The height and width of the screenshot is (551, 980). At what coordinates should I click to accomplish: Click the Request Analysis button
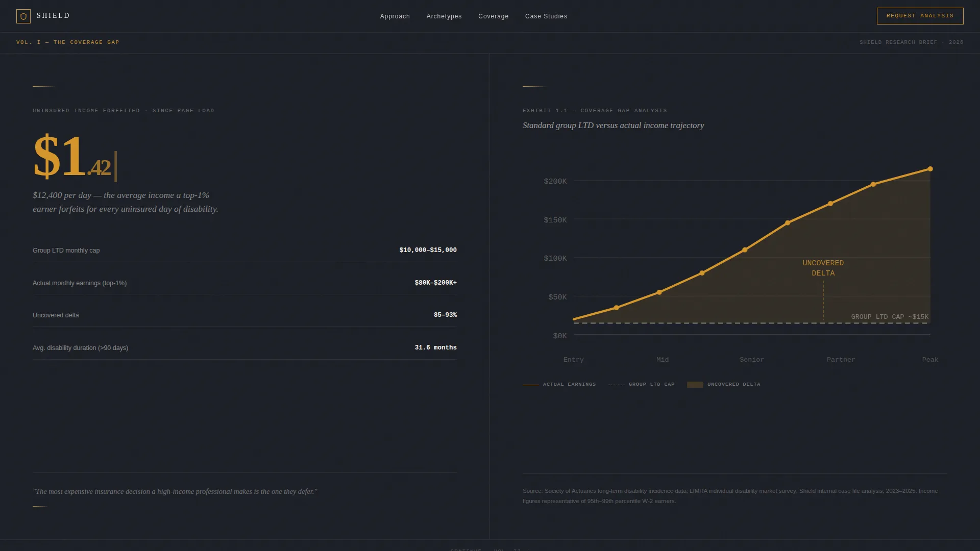[920, 16]
